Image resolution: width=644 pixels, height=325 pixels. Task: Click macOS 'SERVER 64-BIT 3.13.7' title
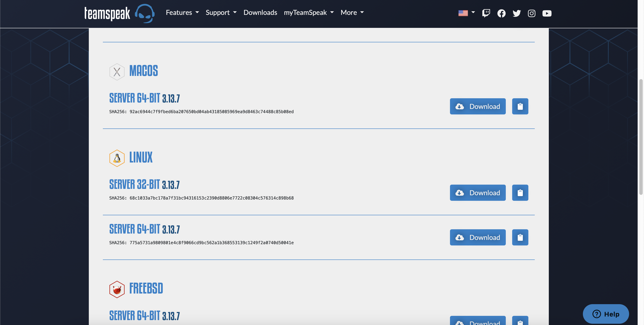point(145,98)
